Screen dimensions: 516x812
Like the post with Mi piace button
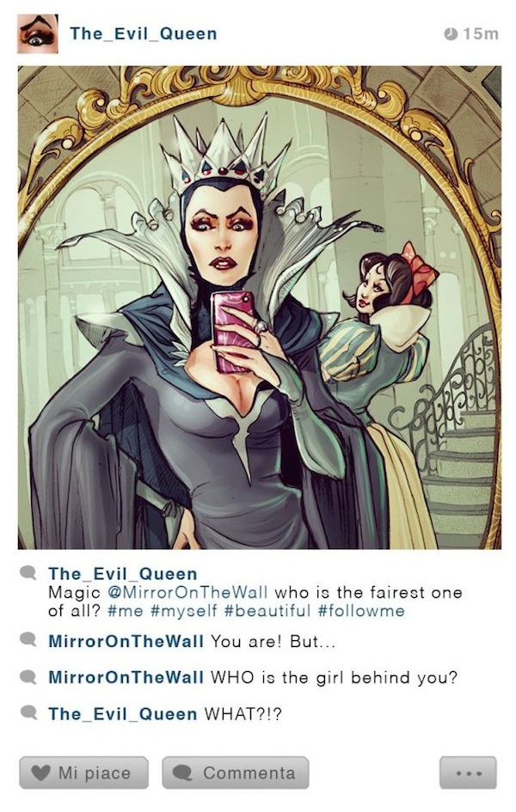(84, 772)
